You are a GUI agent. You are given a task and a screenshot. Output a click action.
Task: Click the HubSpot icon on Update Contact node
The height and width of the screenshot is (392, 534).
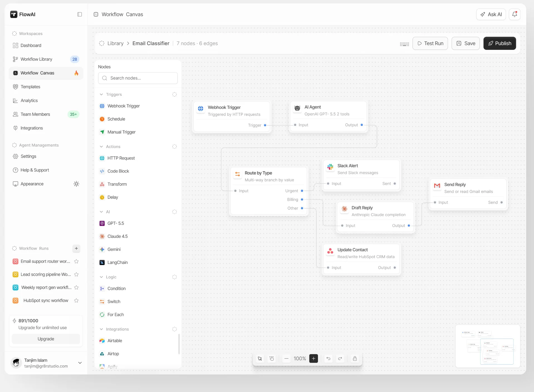point(330,251)
